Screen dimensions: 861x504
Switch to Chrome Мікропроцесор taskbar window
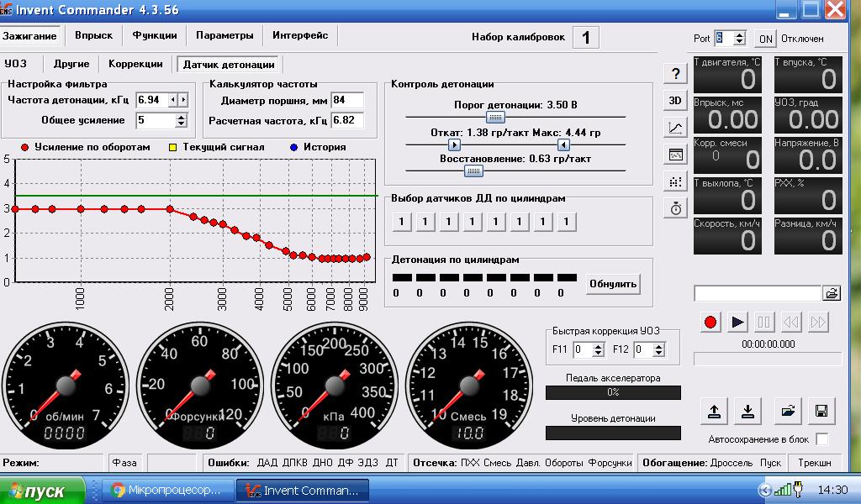[x=167, y=490]
